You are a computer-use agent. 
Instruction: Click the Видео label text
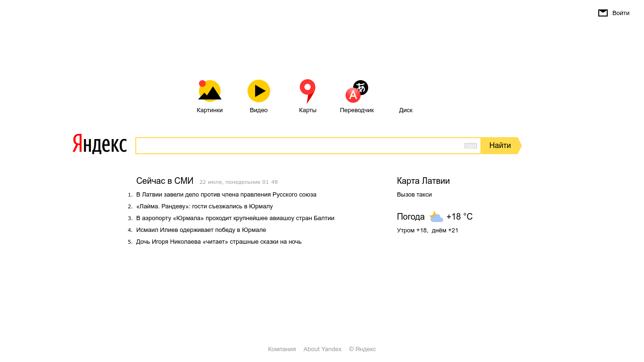[x=259, y=110]
